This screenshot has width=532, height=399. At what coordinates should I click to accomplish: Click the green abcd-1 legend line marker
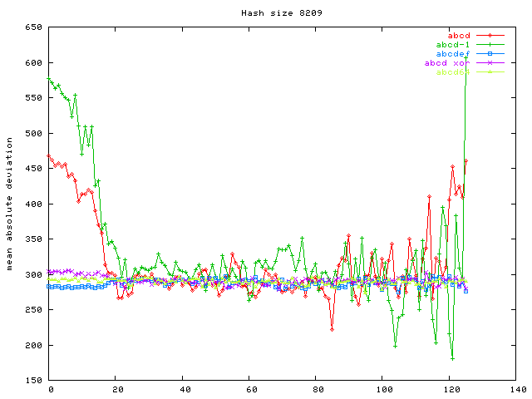[x=490, y=45]
